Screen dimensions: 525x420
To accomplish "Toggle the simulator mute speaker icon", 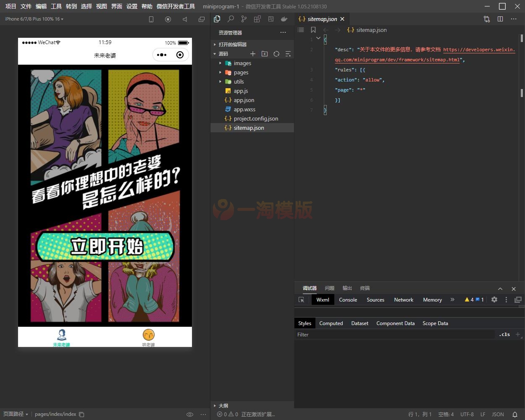I will [185, 19].
